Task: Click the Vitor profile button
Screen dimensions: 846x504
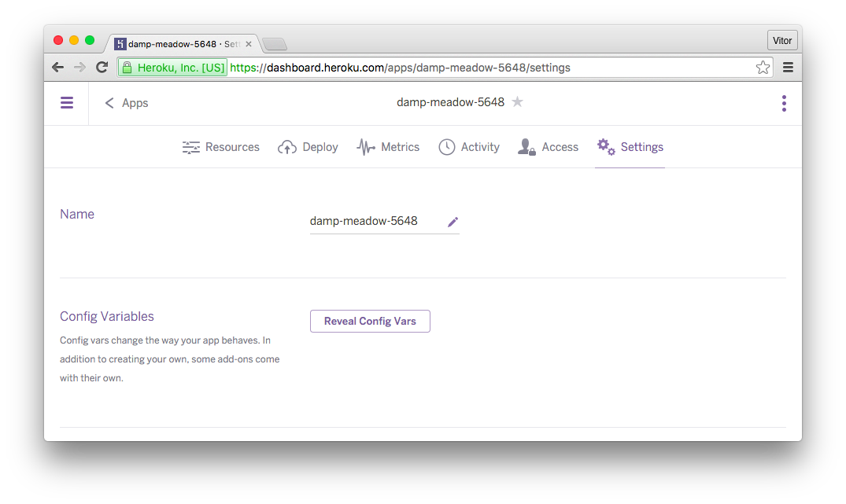Action: click(x=781, y=40)
